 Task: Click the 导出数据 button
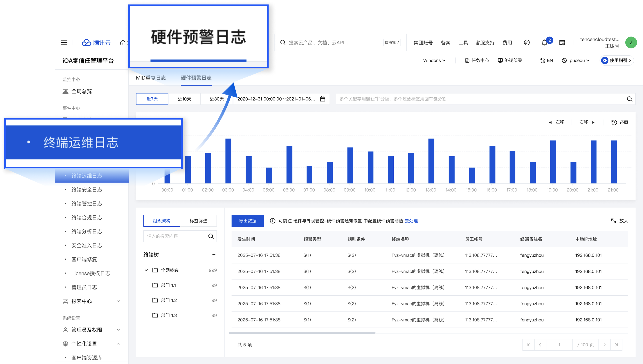point(247,221)
